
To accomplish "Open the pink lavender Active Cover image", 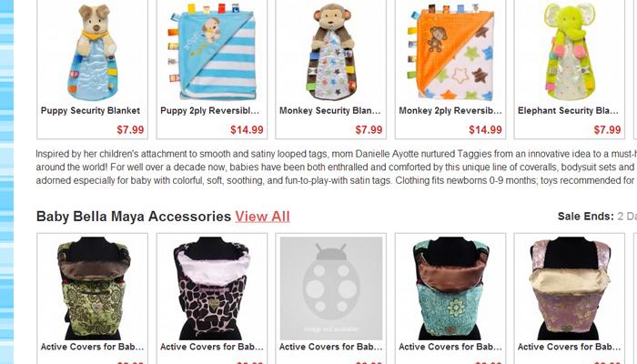I will [x=570, y=288].
